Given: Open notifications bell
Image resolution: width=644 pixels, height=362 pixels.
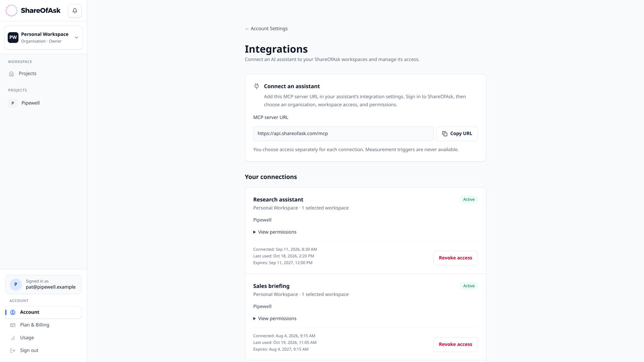Looking at the screenshot, I should pyautogui.click(x=75, y=11).
